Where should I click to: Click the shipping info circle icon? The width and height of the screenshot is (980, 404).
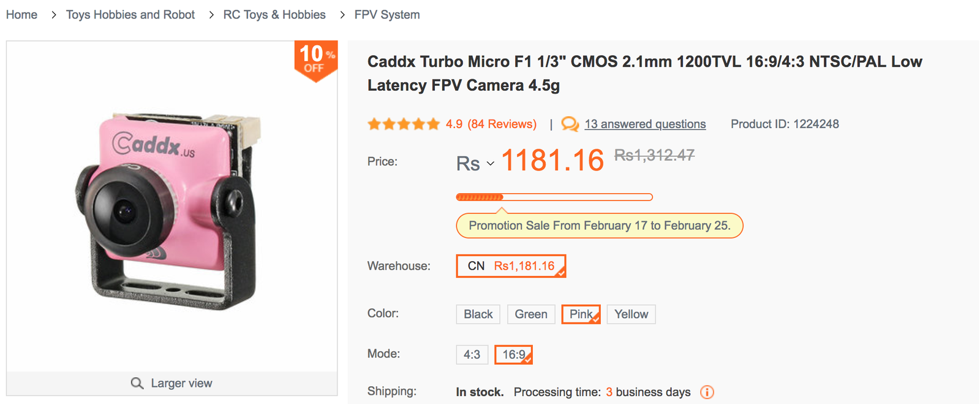click(x=707, y=392)
